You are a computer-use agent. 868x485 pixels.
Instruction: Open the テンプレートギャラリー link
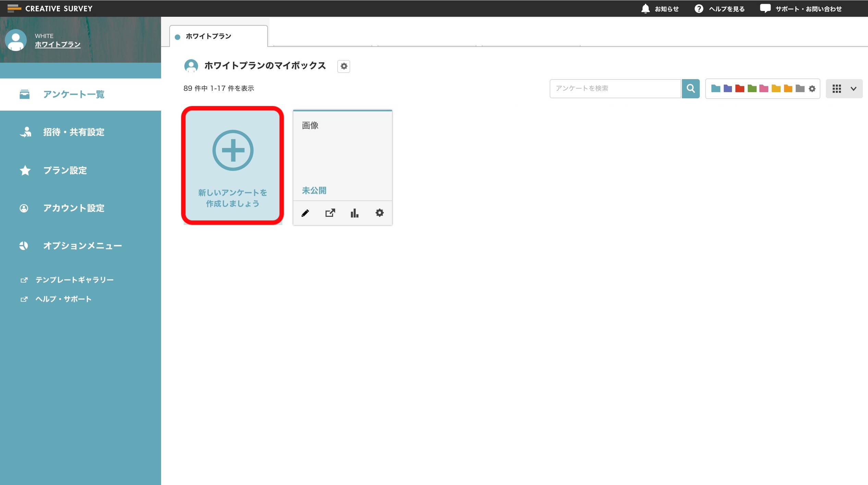pos(74,280)
